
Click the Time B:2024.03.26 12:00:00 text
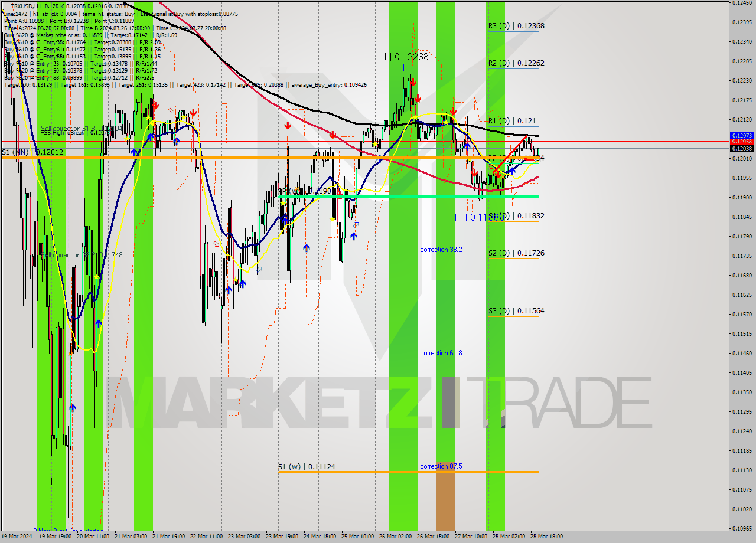(x=115, y=28)
